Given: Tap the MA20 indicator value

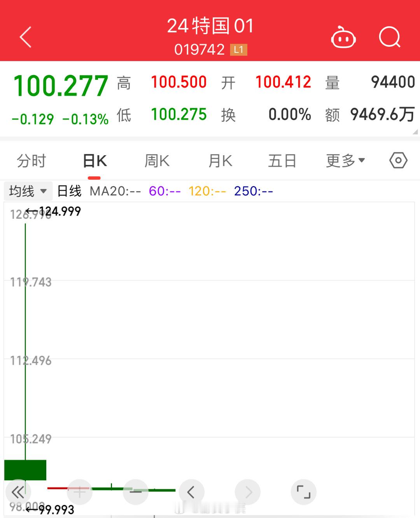Looking at the screenshot, I should click(x=115, y=191).
